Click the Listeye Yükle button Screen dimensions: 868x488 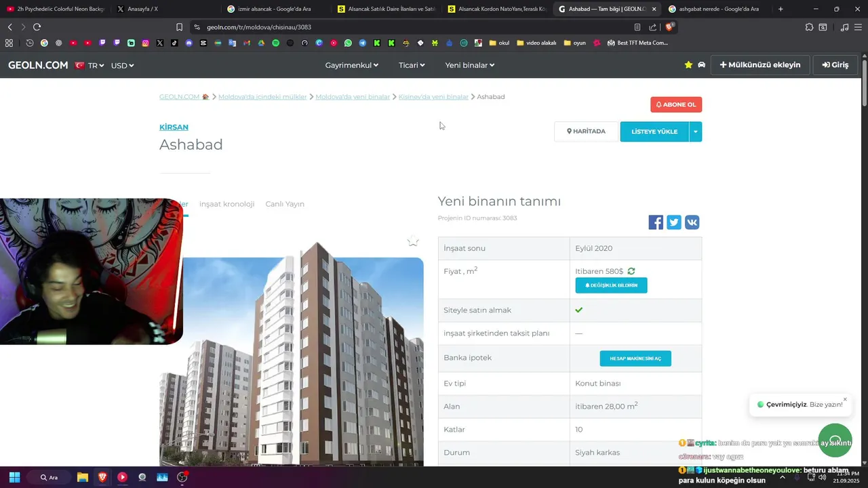654,131
